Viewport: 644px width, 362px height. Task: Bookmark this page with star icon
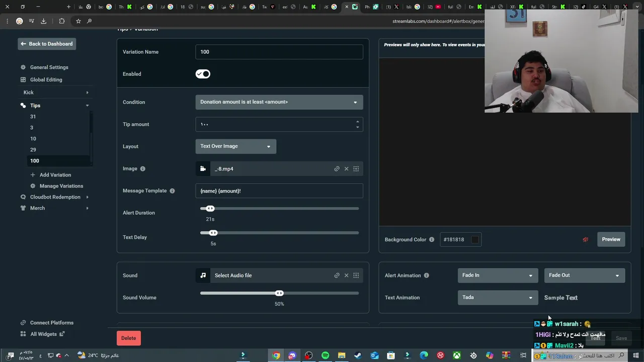coord(78,21)
